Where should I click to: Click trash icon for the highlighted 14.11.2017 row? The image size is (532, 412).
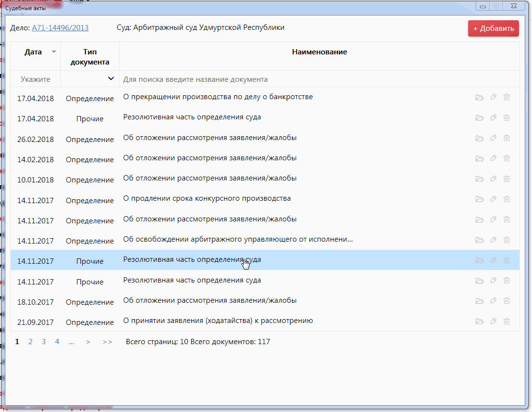[x=506, y=260]
